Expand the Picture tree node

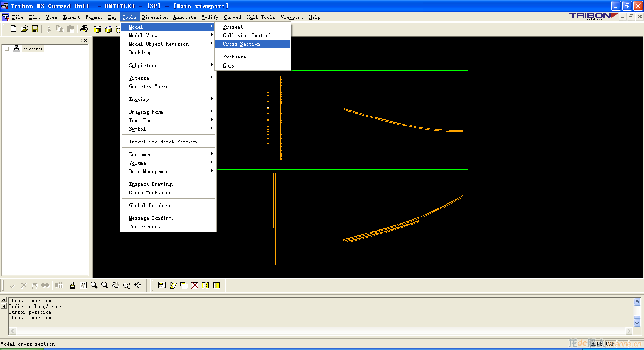pyautogui.click(x=7, y=49)
